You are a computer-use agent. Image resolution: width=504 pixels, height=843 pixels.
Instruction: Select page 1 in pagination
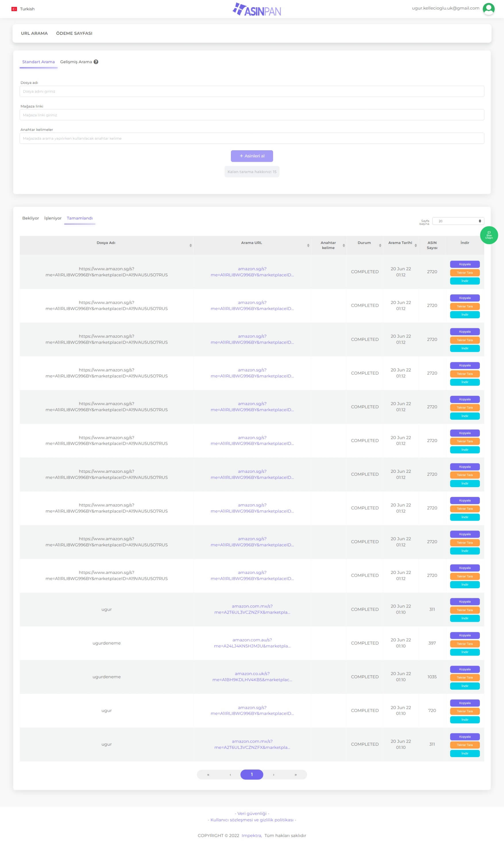252,774
